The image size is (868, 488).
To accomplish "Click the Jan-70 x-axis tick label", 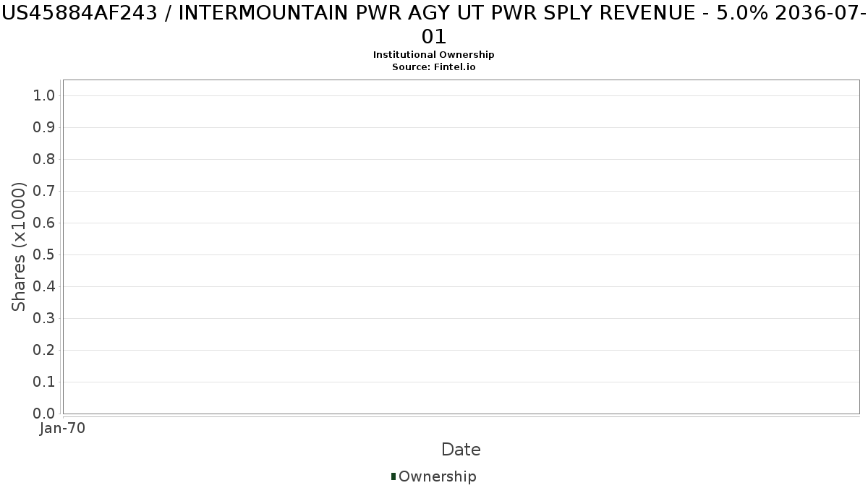I will (x=63, y=428).
